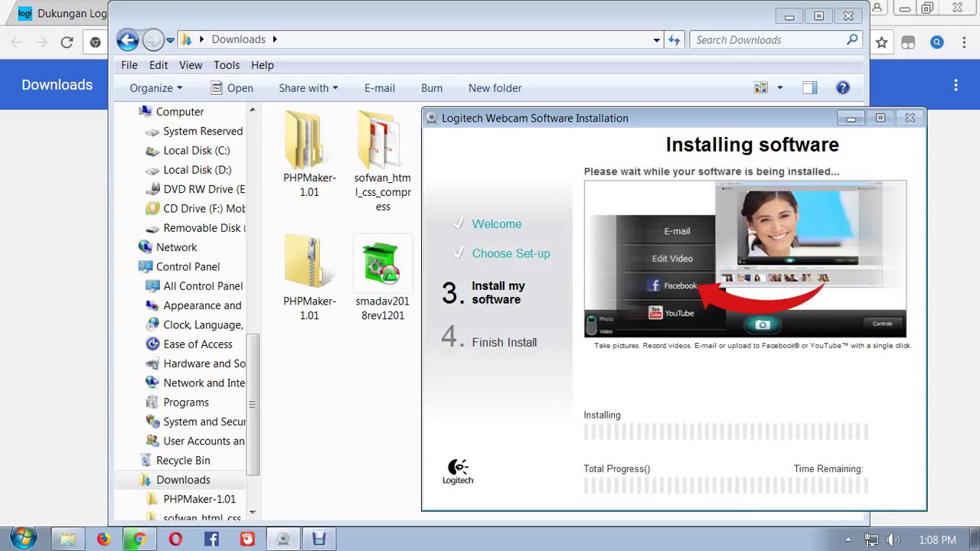Select Programs in navigation tree
The height and width of the screenshot is (551, 980).
pyautogui.click(x=185, y=402)
